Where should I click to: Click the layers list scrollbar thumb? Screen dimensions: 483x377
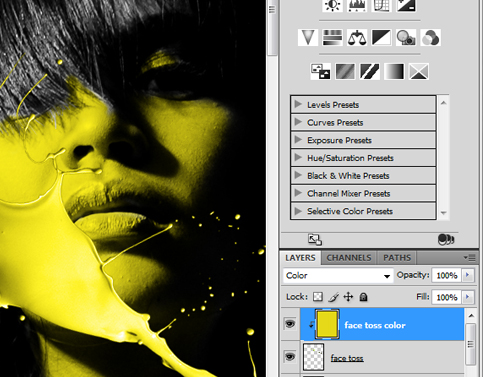click(x=471, y=344)
